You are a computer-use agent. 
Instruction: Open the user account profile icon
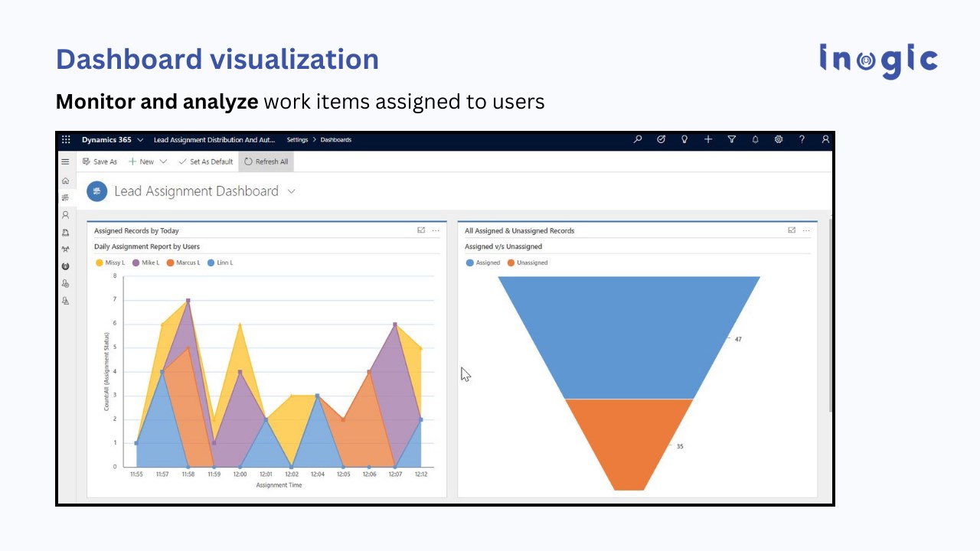(x=825, y=139)
